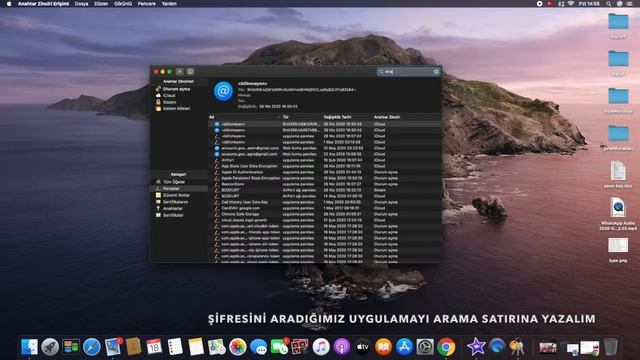
Task: Select the Sertifikalar category
Action: pyautogui.click(x=173, y=215)
